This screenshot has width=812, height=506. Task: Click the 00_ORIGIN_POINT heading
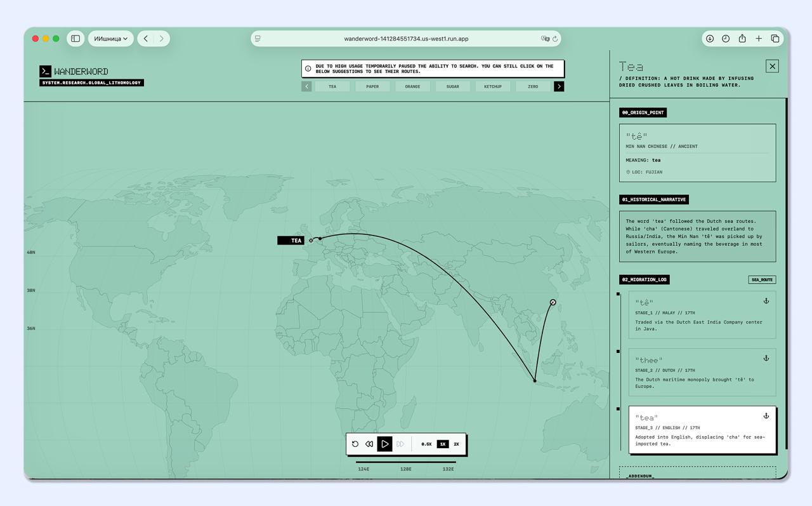coord(643,112)
